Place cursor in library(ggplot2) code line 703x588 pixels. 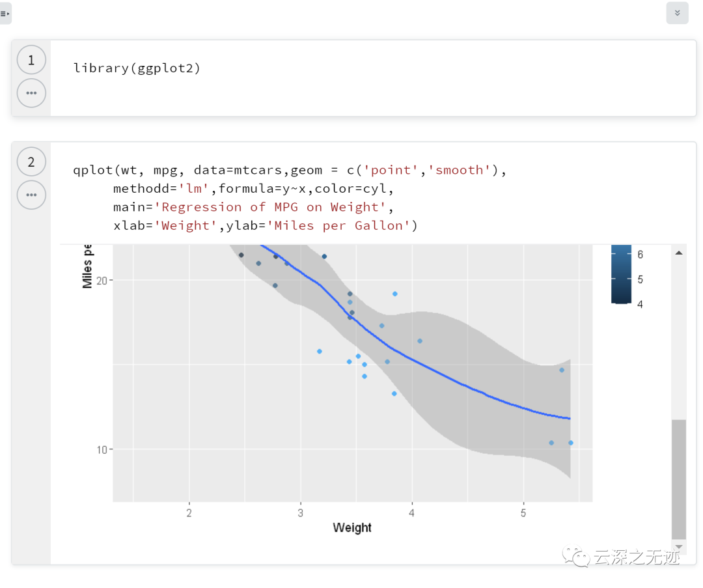(137, 68)
